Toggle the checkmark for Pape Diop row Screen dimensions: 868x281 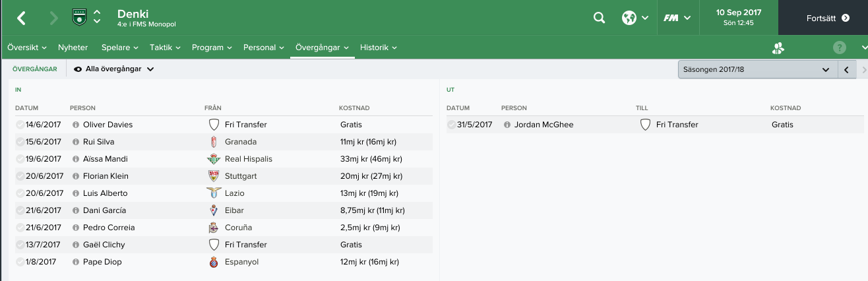[x=20, y=262]
